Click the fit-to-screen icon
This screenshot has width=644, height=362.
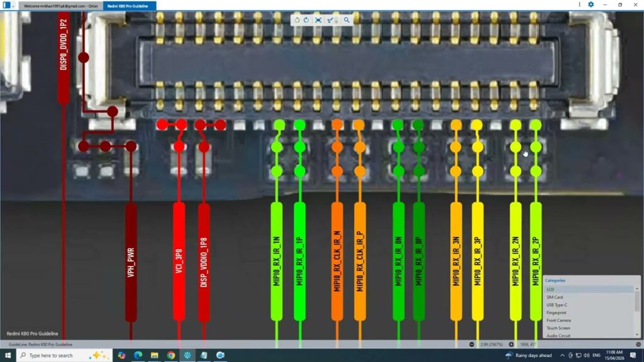318,20
